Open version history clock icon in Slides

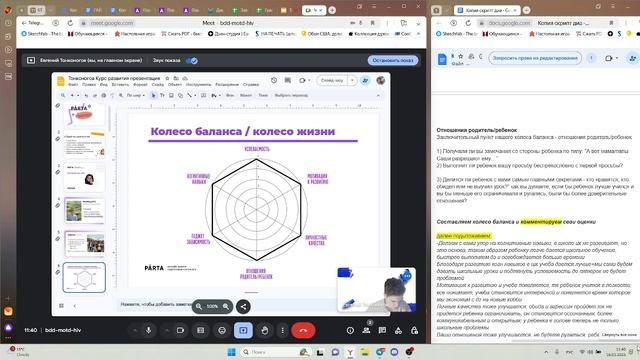pyautogui.click(x=274, y=80)
